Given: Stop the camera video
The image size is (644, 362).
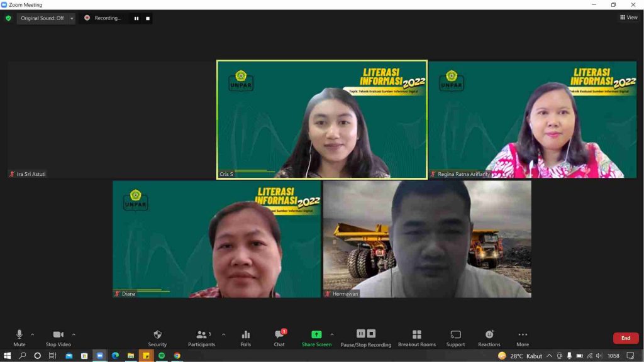Looking at the screenshot, I should (58, 337).
